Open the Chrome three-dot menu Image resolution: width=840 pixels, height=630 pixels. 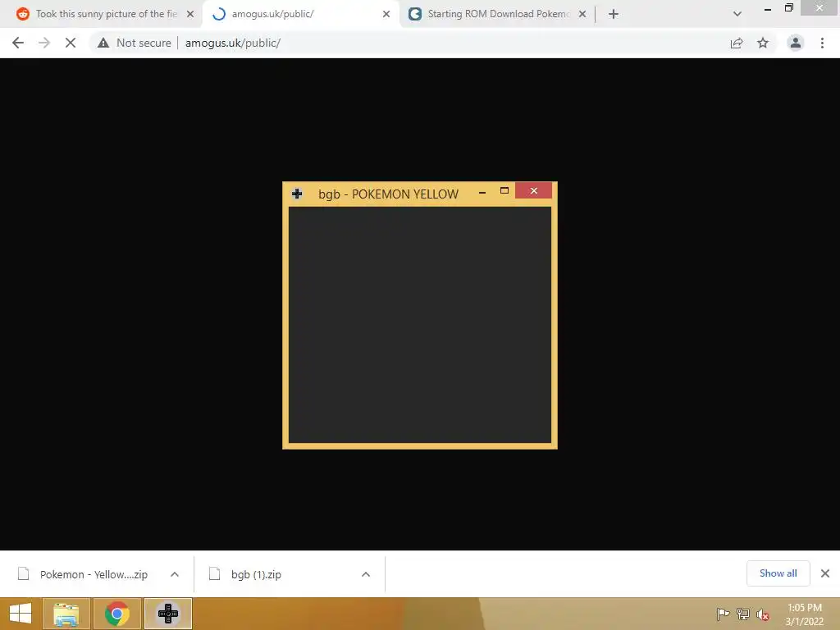[x=822, y=43]
